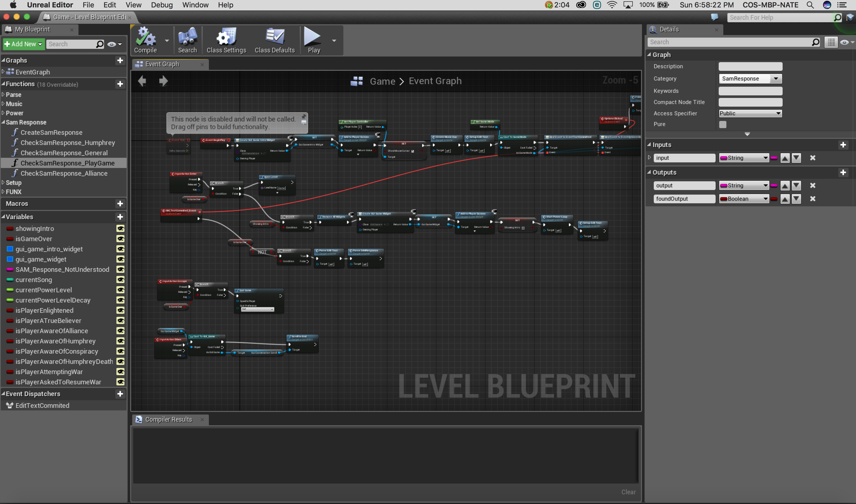Toggle visibility of isPlayerAwareOfConspiracy variable

[x=120, y=351]
